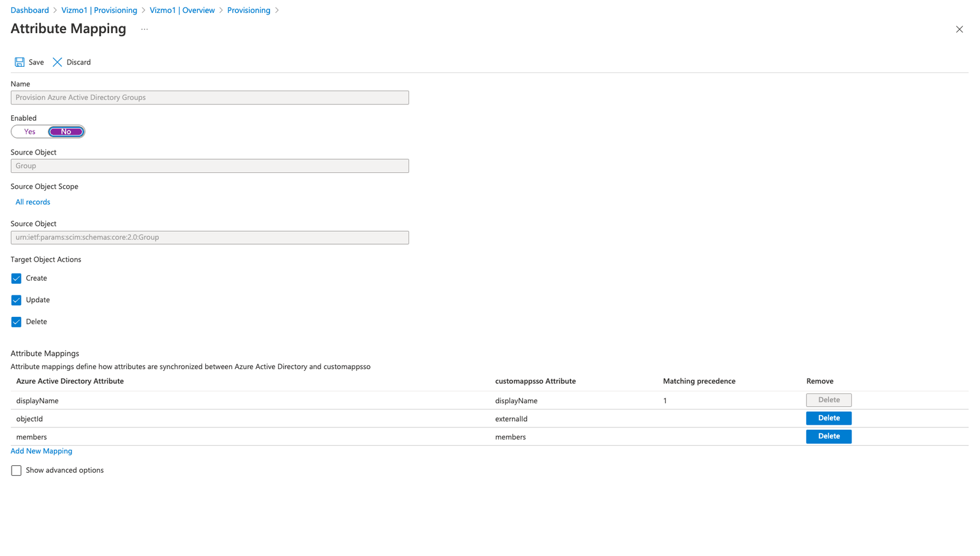This screenshot has height=556, width=980.
Task: Click the Matching precedence column header
Action: [699, 381]
